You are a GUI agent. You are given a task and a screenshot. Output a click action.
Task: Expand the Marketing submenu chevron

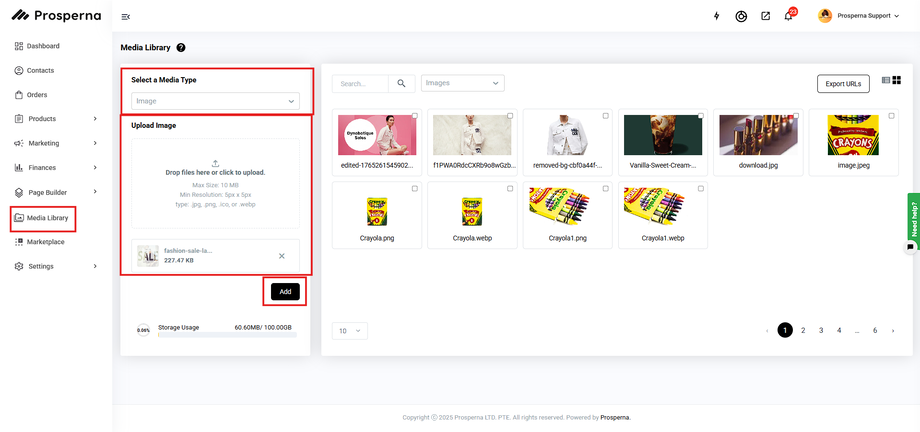[95, 143]
